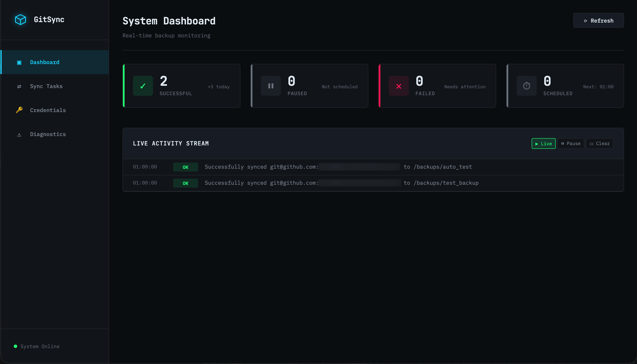This screenshot has width=637, height=364.
Task: Click the green checkmark Successful icon
Action: (x=143, y=86)
